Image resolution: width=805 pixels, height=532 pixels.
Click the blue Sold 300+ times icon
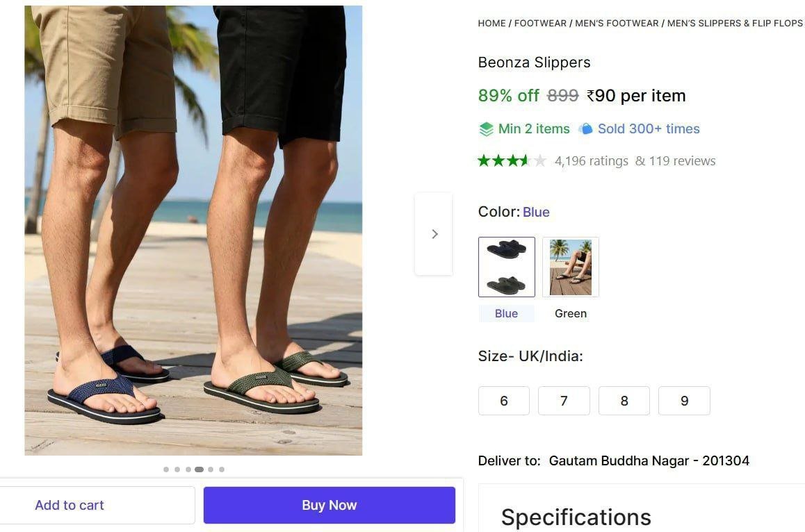(x=586, y=129)
